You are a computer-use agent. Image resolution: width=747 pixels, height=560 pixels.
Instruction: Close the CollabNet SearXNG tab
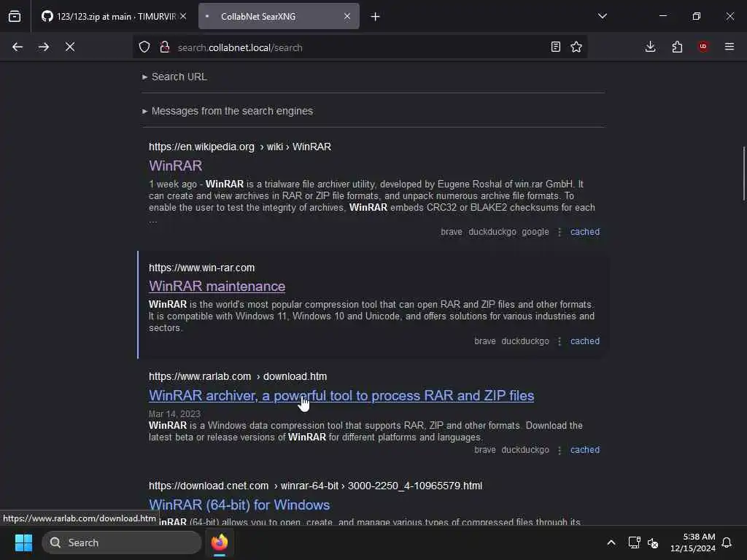click(347, 16)
